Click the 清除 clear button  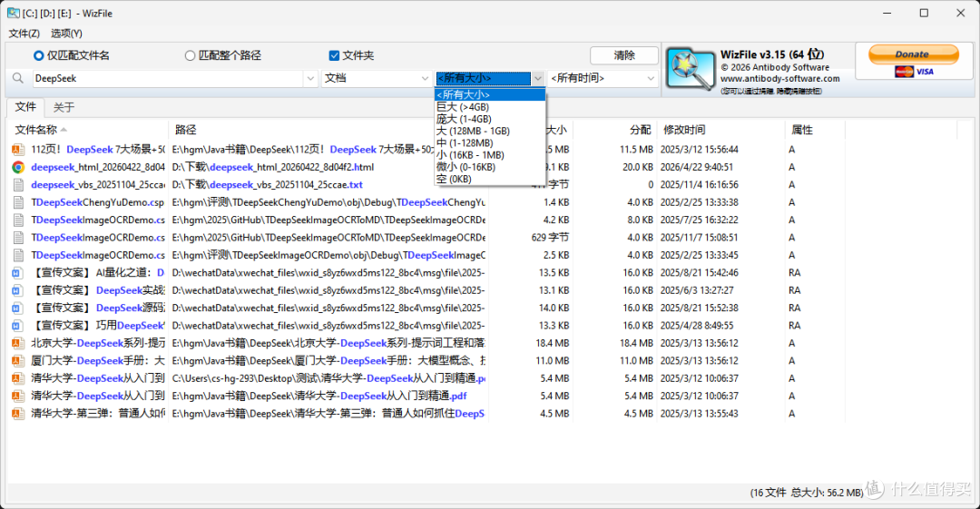(x=623, y=55)
